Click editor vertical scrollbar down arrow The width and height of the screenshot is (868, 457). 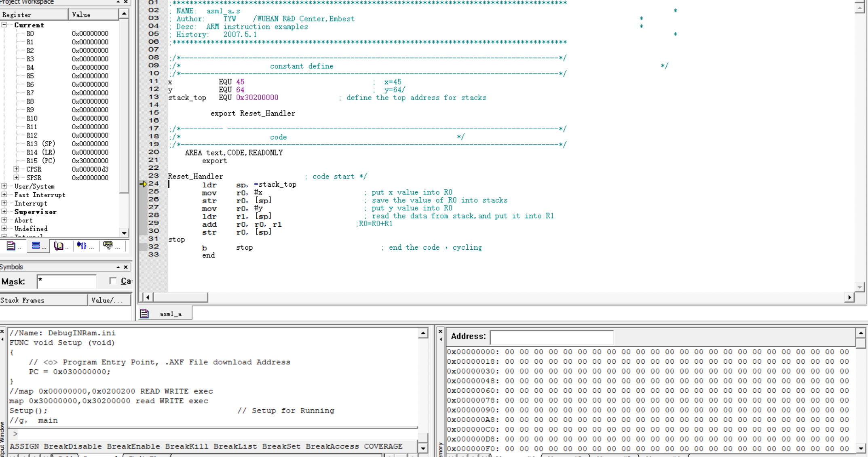pos(860,287)
